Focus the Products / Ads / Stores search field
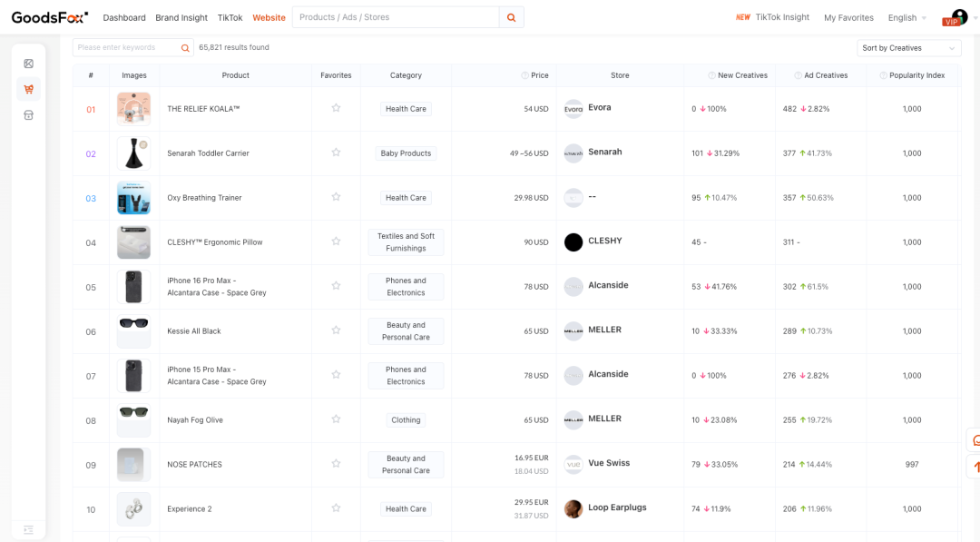 tap(396, 17)
